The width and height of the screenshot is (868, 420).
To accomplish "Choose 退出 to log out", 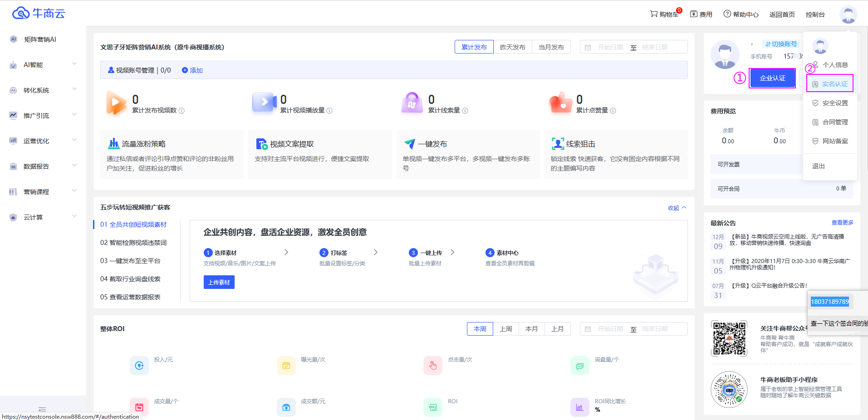I will point(830,166).
